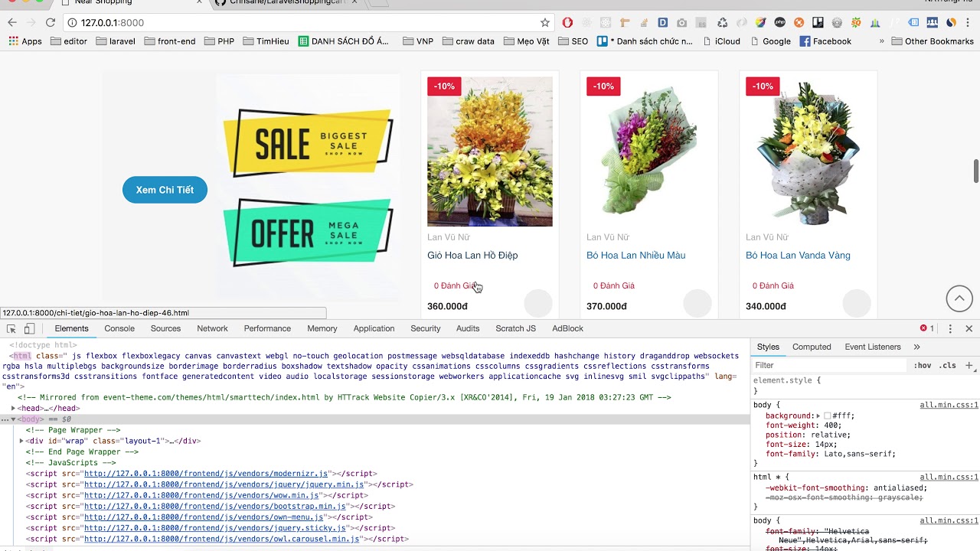980x551 pixels.
Task: Open the PHP bookmarks folder
Action: pos(219,41)
